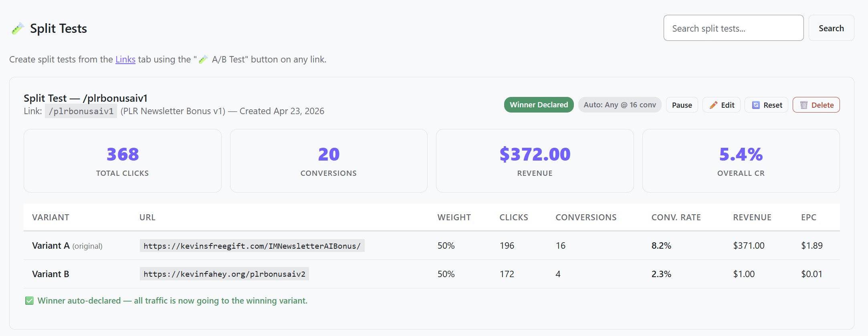Click the 5.4% Overall CR stat card
The height and width of the screenshot is (336, 868).
(741, 161)
